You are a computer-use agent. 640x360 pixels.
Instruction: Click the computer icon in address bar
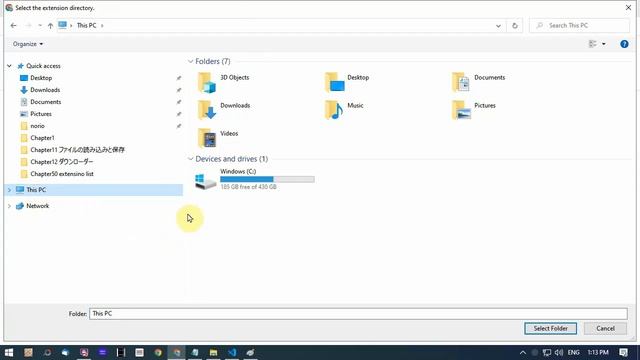[62, 25]
